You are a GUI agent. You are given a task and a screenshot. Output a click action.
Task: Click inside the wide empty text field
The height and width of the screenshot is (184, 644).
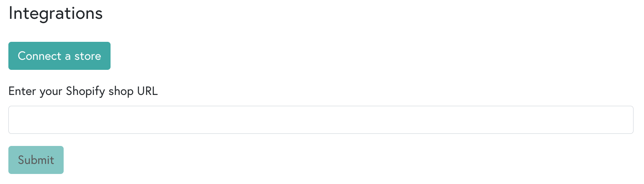(x=321, y=120)
